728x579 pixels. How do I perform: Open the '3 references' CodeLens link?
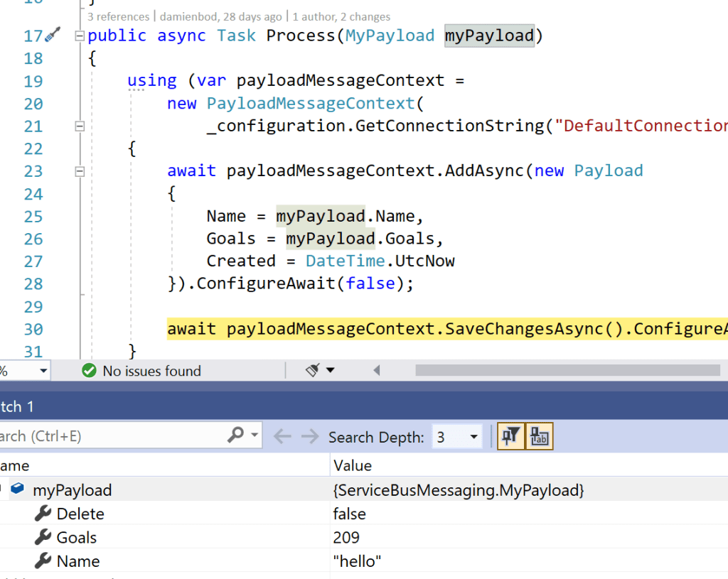pos(118,16)
